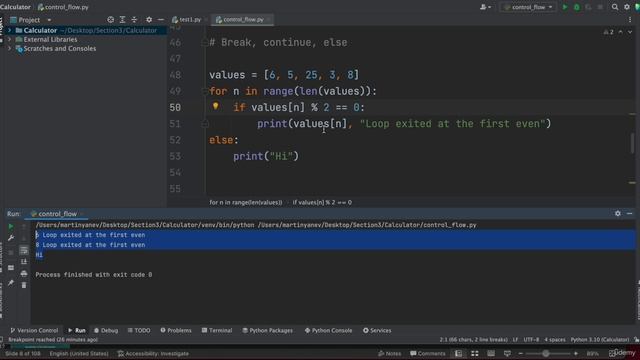Open the user account icon dropdown
640x360 pixels.
(x=485, y=7)
